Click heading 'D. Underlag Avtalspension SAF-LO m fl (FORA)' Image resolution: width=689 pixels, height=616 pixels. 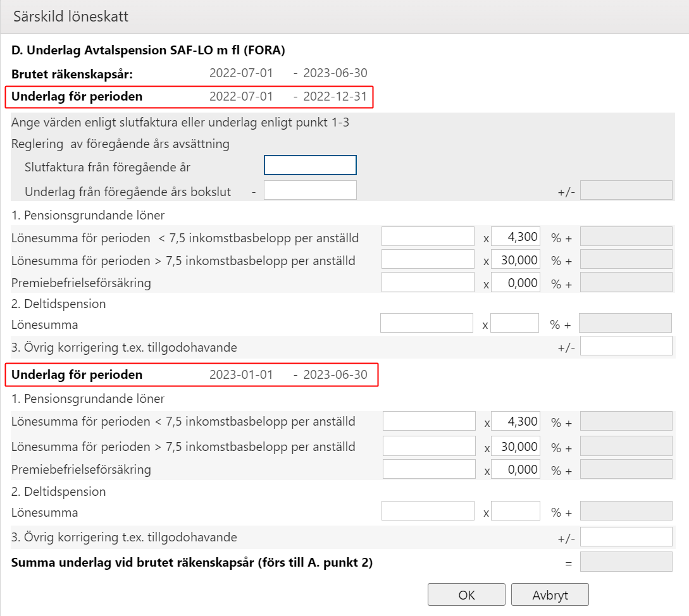pos(148,50)
